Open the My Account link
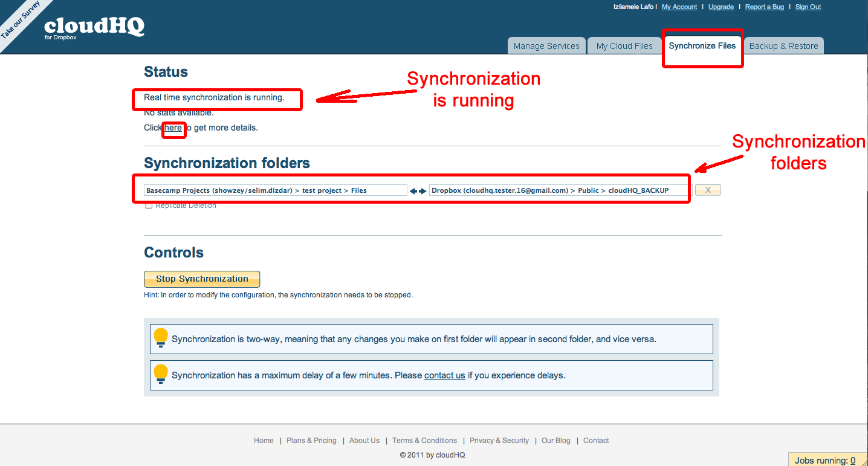Viewport: 868px width, 466px height. click(x=679, y=7)
